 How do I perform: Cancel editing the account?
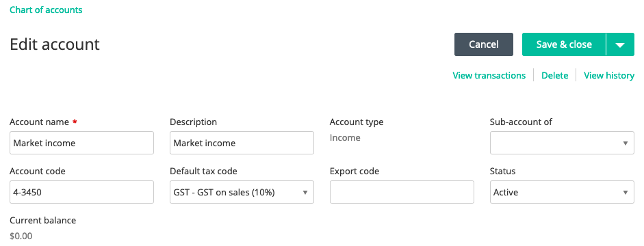pyautogui.click(x=483, y=44)
